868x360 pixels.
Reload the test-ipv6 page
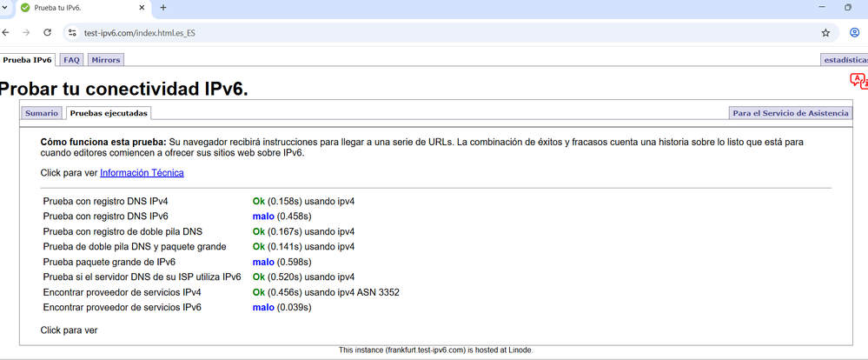[x=48, y=32]
